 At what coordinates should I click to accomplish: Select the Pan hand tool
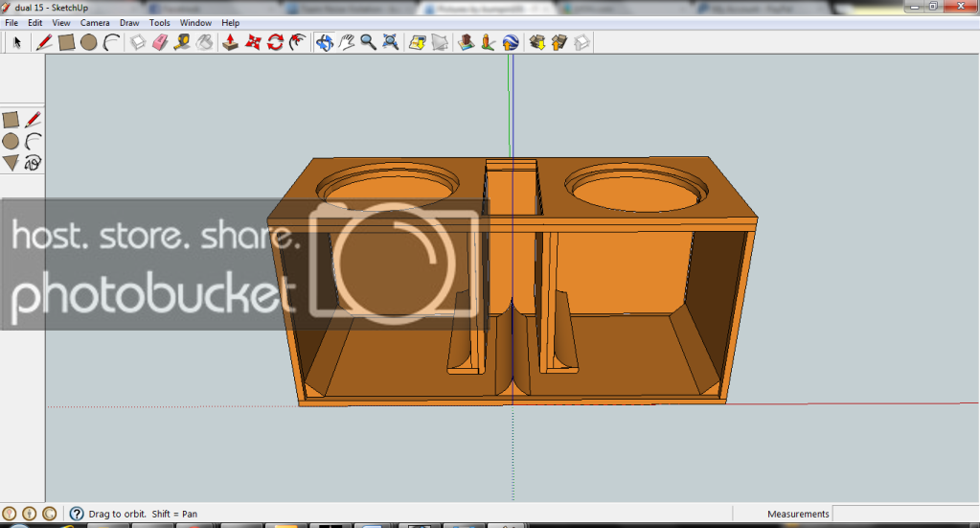coord(346,42)
